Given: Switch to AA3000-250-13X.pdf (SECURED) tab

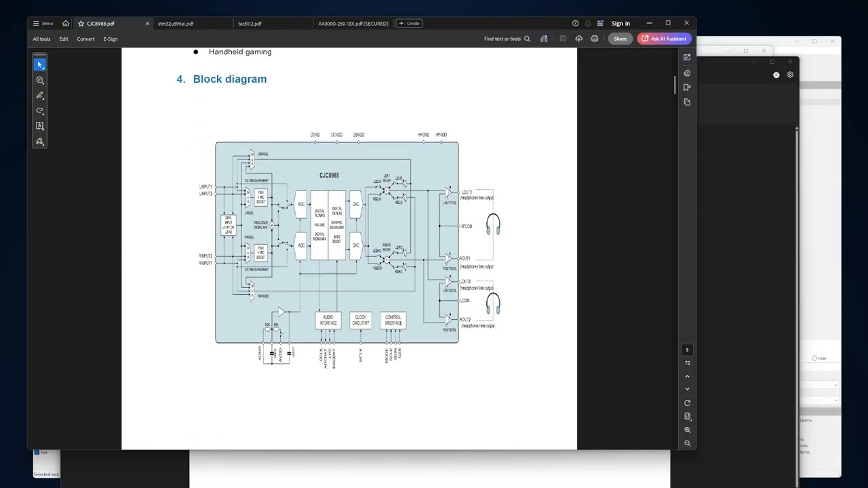Looking at the screenshot, I should 353,24.
